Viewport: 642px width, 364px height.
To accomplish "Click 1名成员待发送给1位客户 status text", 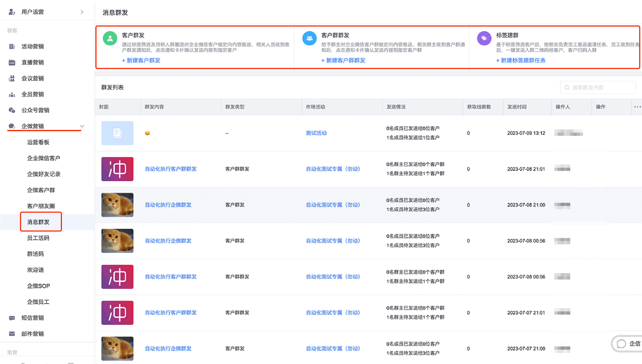I will 413,138.
